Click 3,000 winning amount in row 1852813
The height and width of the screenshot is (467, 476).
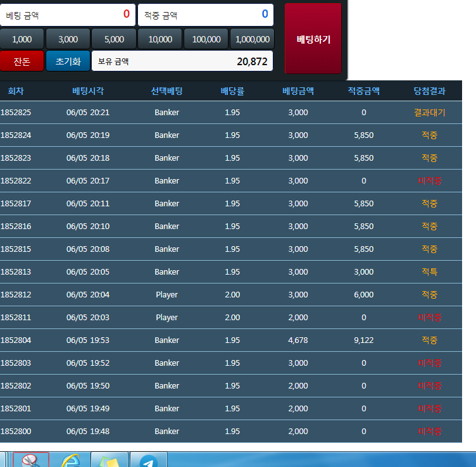[x=364, y=272]
